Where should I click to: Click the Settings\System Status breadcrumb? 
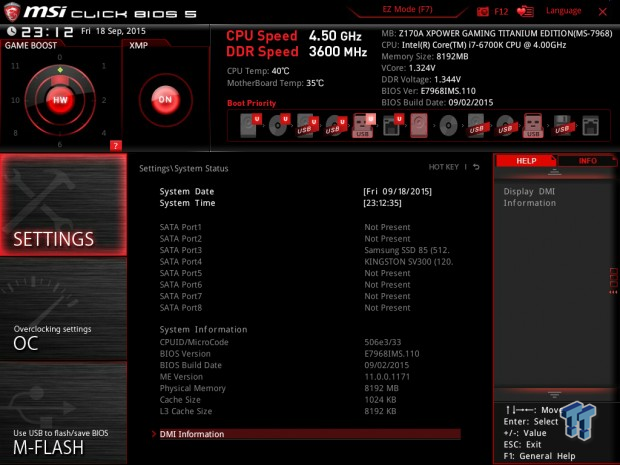(x=183, y=168)
